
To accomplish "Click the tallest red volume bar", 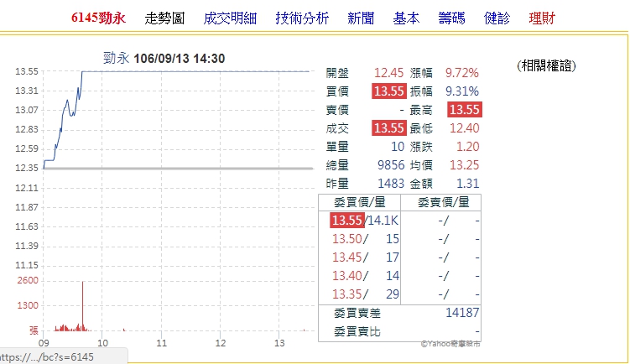I will [x=83, y=306].
